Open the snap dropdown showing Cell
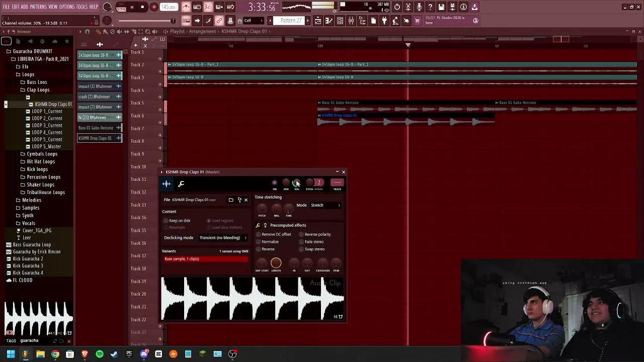The image size is (644, 362). (x=254, y=21)
